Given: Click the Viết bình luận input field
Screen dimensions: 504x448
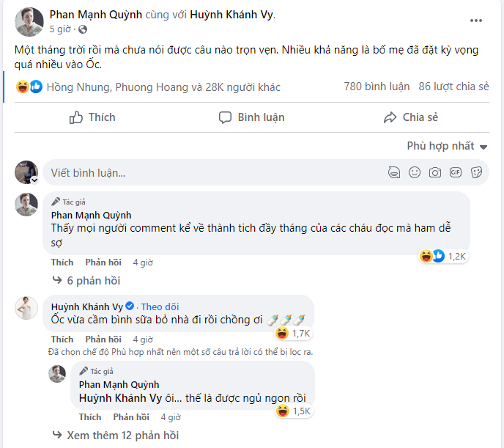Looking at the screenshot, I should tap(212, 173).
